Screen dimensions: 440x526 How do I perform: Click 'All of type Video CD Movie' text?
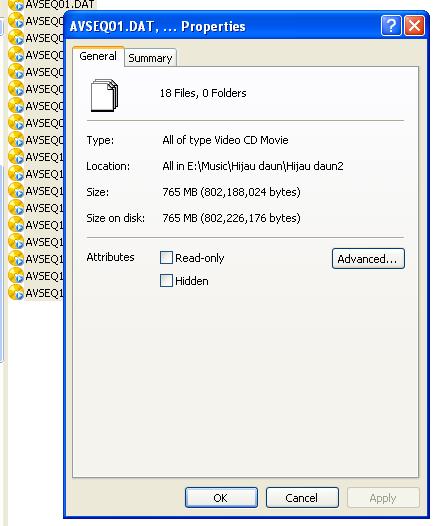coord(225,140)
